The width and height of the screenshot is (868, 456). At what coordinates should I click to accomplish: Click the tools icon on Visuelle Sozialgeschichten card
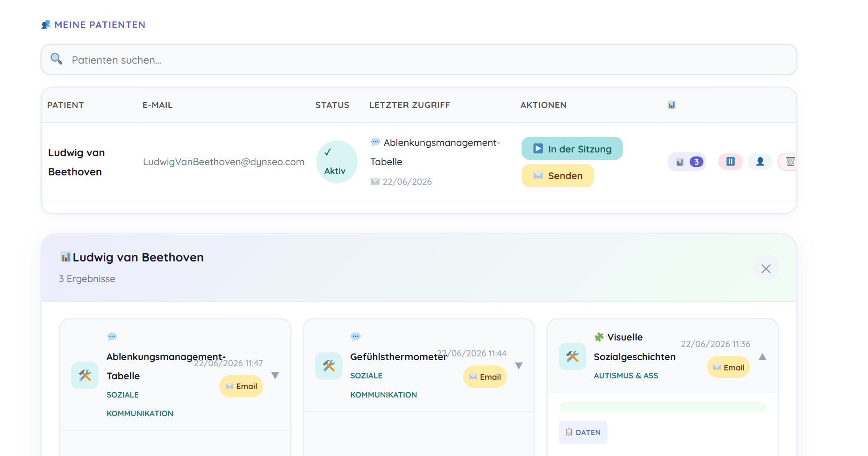tap(573, 356)
